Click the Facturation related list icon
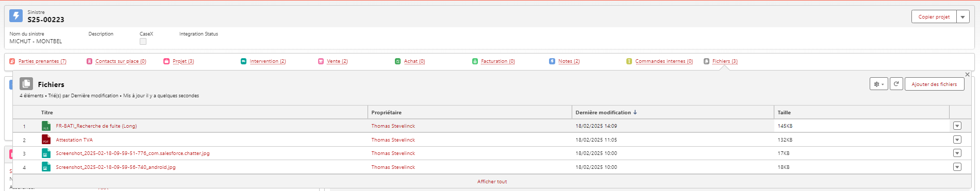The width and height of the screenshot is (980, 191). pos(475,61)
